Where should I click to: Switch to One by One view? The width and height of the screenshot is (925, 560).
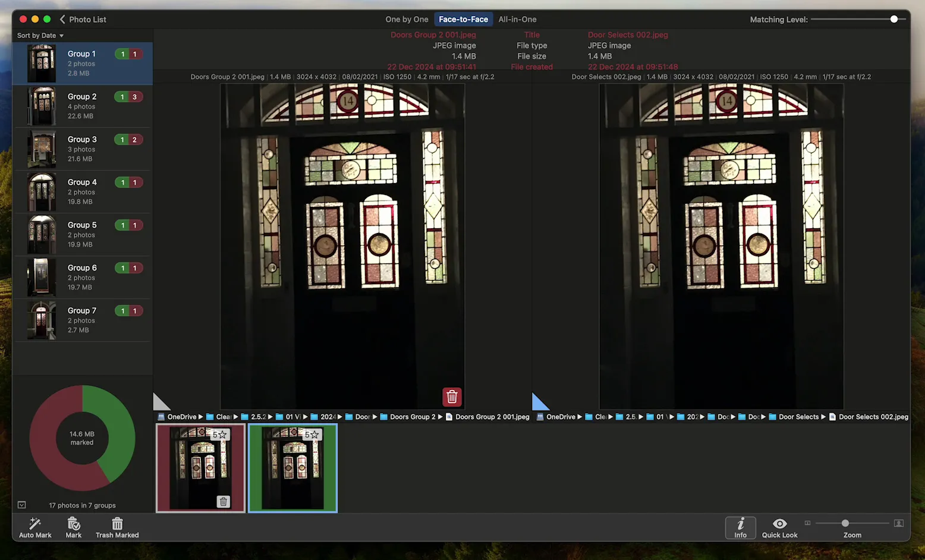click(x=407, y=19)
